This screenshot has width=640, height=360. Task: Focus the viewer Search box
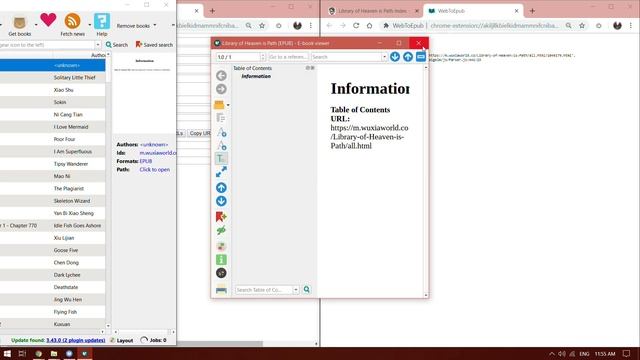click(x=346, y=57)
